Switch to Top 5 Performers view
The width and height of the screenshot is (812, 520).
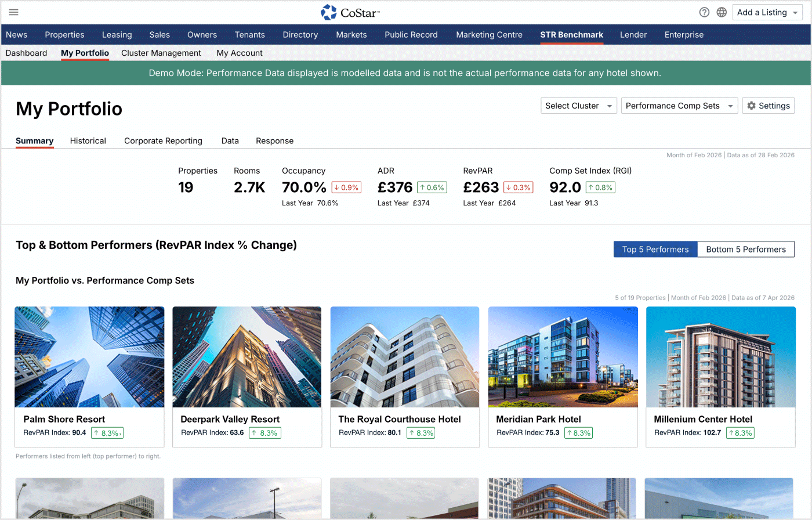point(655,250)
